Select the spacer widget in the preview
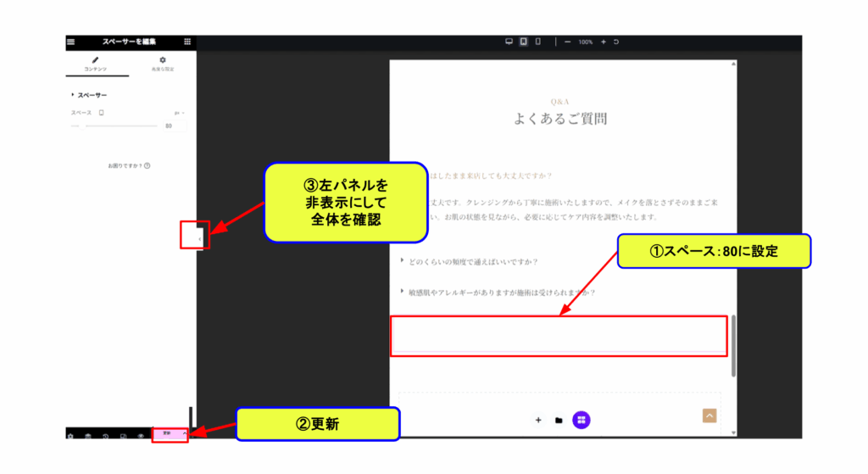868x474 pixels. pos(559,336)
